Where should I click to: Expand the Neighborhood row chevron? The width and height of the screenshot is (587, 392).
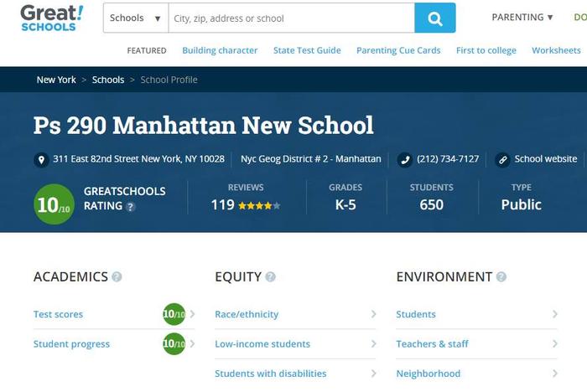point(555,374)
